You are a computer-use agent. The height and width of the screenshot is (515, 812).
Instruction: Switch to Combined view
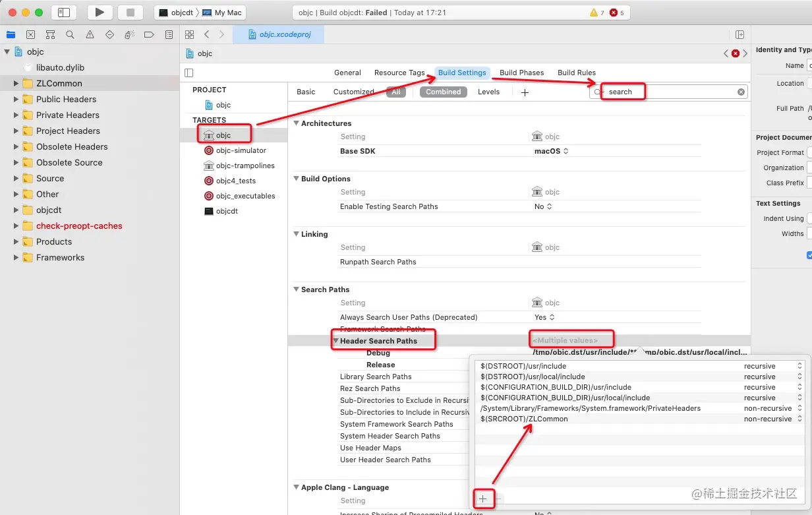[443, 92]
